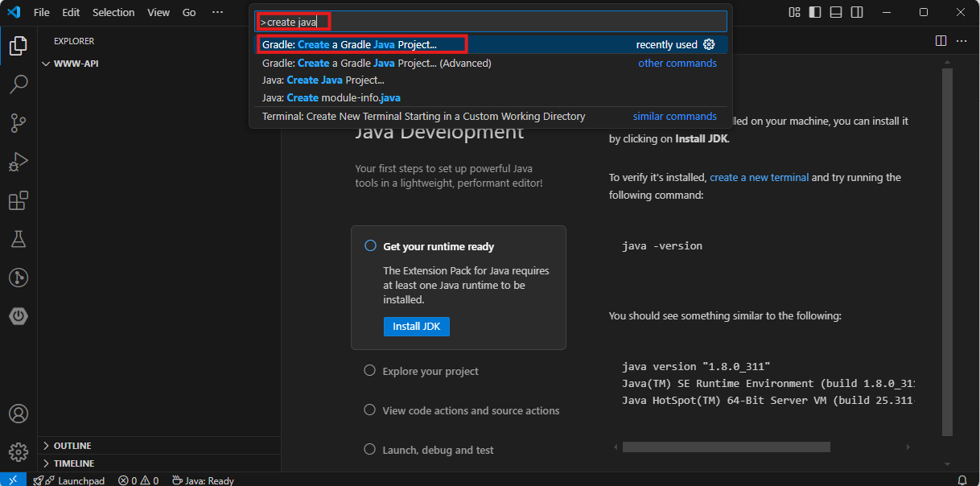Toggle Primary Side Bar layout icon
This screenshot has height=486, width=980.
click(816, 12)
